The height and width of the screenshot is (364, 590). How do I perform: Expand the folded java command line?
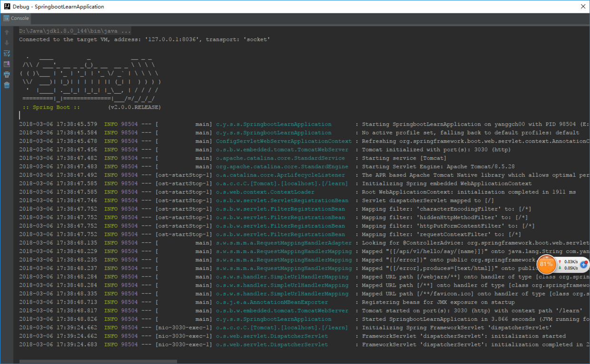point(75,31)
